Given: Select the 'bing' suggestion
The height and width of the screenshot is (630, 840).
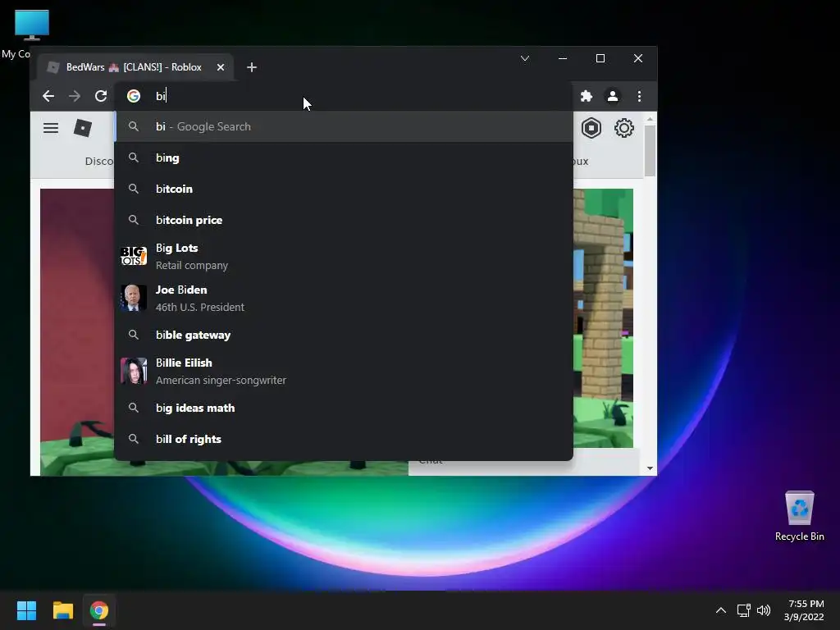Looking at the screenshot, I should click(344, 157).
